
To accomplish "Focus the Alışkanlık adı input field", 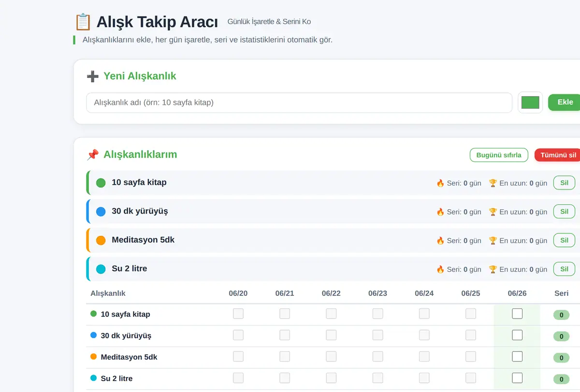I will [299, 102].
